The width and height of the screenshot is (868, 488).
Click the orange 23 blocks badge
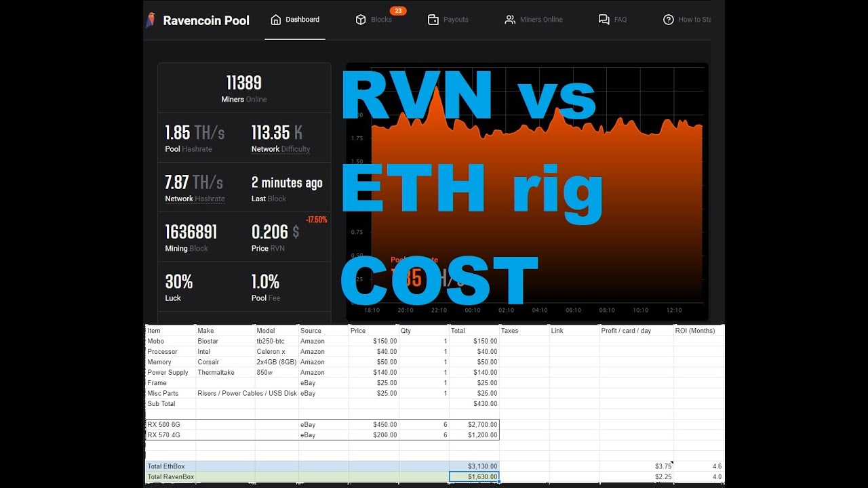pyautogui.click(x=398, y=11)
